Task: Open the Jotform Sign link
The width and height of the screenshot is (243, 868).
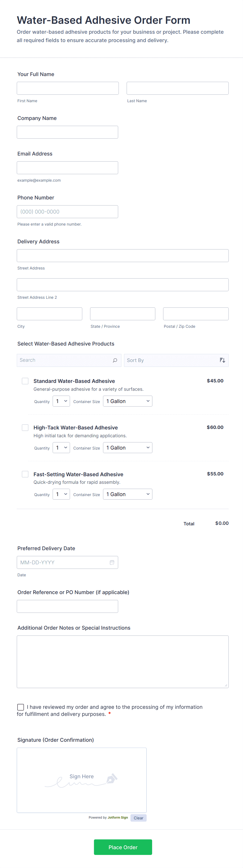Action: [118, 818]
